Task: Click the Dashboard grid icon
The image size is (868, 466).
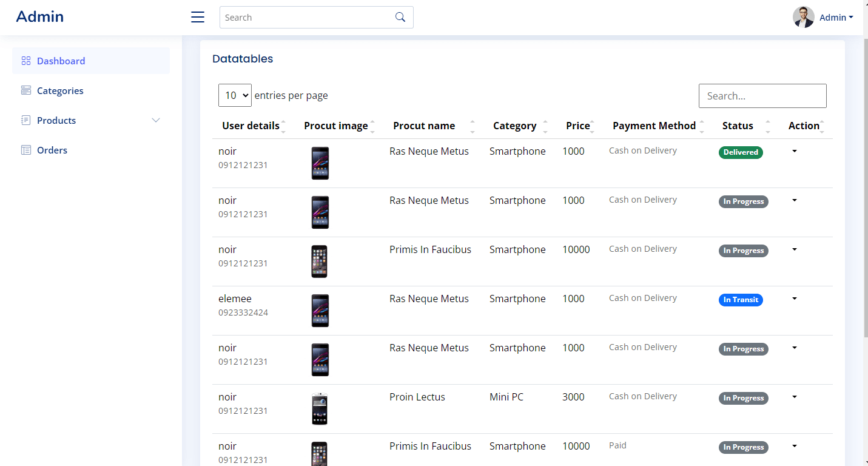Action: pos(25,61)
